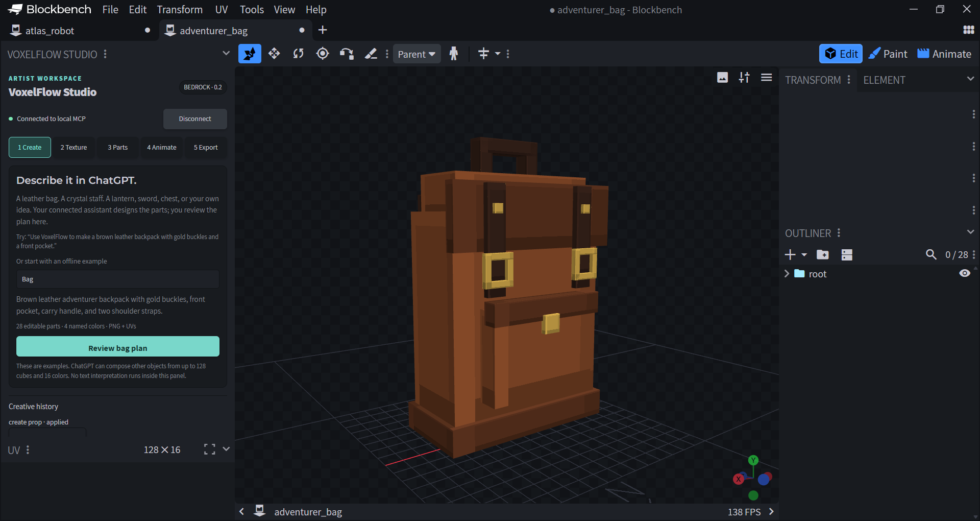Click the Bag offline example field
Screen dimensions: 980x521
pyautogui.click(x=118, y=279)
